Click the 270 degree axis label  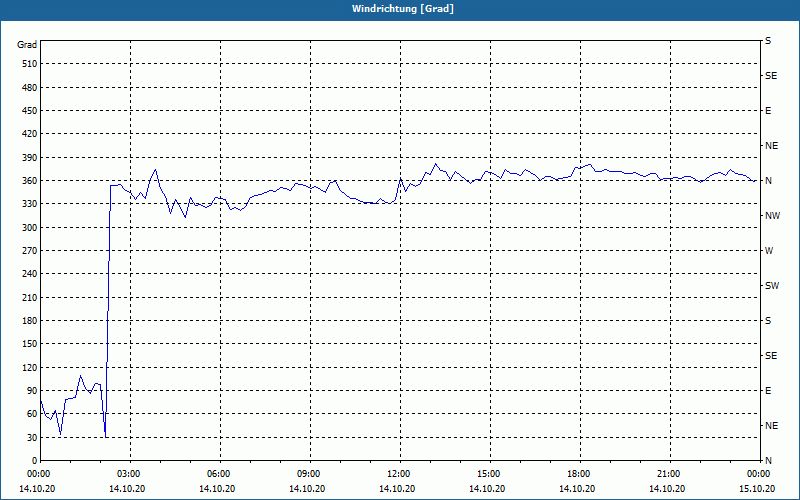click(30, 251)
